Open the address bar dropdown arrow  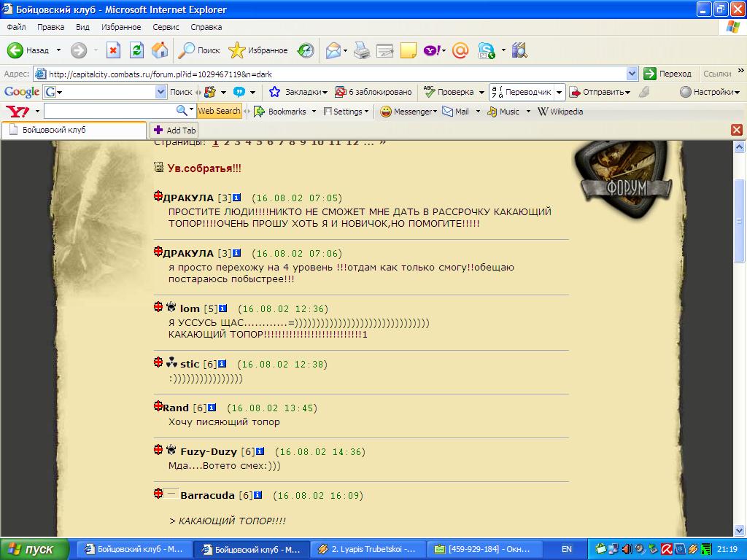tap(632, 74)
